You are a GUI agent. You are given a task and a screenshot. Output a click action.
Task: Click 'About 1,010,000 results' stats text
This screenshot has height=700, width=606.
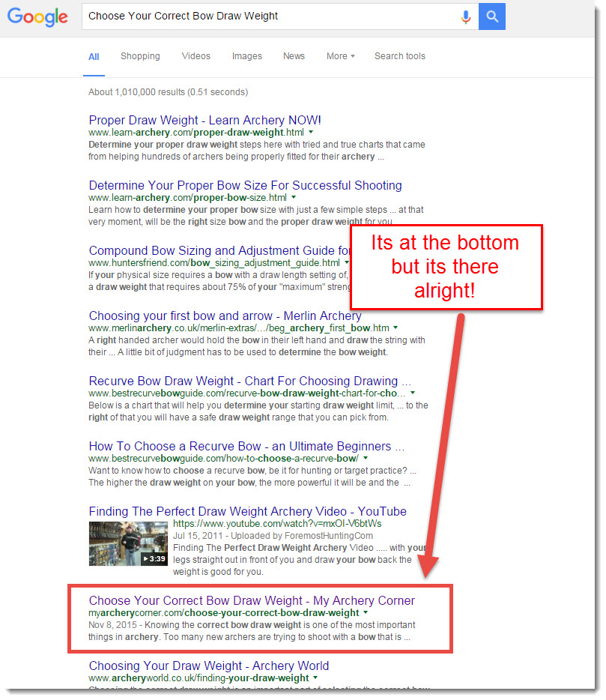[169, 92]
